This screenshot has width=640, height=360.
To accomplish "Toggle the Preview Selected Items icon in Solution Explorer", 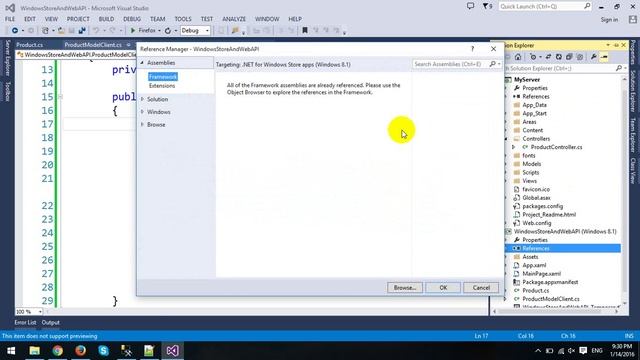I will click(604, 57).
